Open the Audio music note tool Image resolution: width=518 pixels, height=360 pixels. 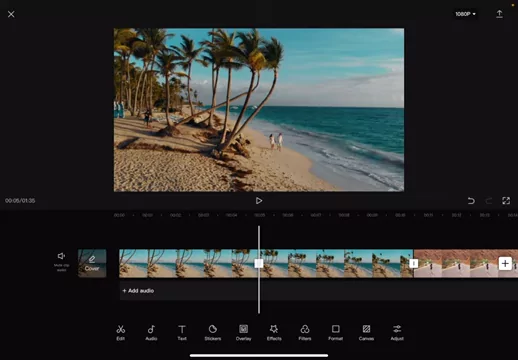pyautogui.click(x=151, y=333)
